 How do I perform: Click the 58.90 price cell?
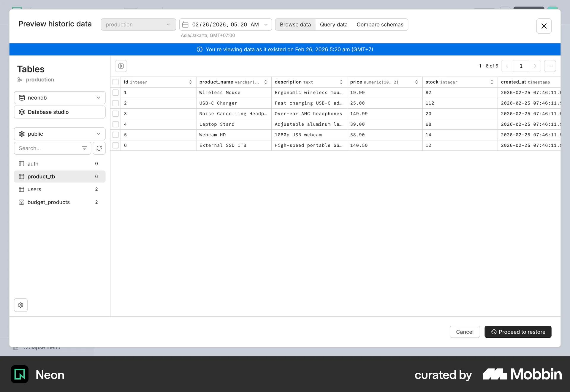(385, 135)
